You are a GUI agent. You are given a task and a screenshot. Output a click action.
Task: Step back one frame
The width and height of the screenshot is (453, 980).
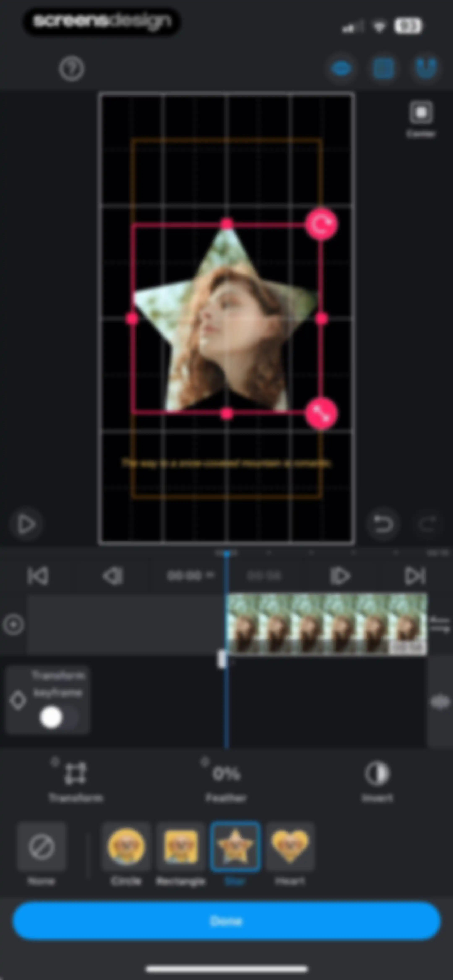tap(113, 576)
